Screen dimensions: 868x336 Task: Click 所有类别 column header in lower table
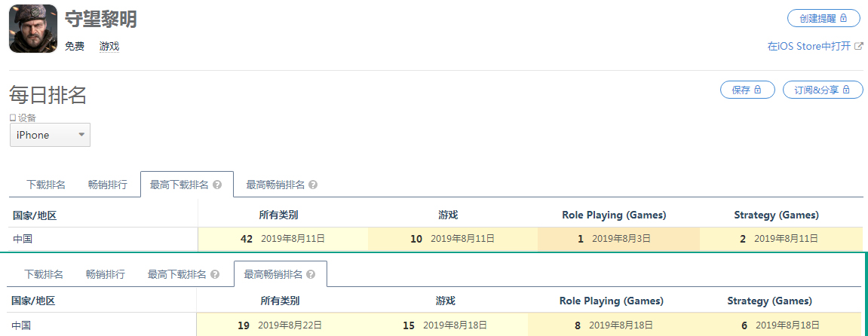280,301
